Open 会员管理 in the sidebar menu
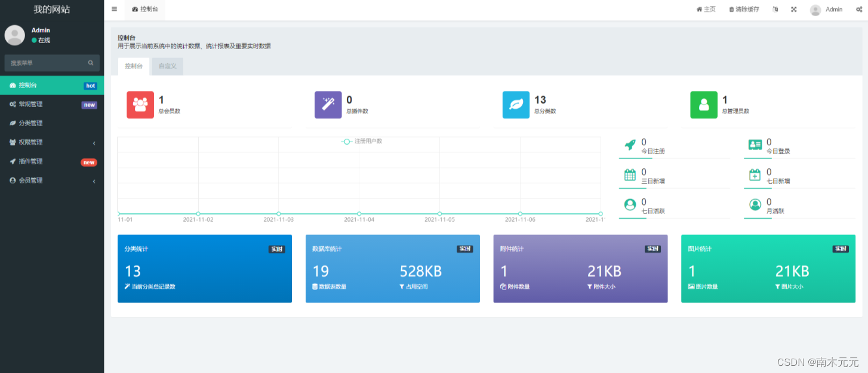Image resolution: width=868 pixels, height=373 pixels. [x=52, y=181]
